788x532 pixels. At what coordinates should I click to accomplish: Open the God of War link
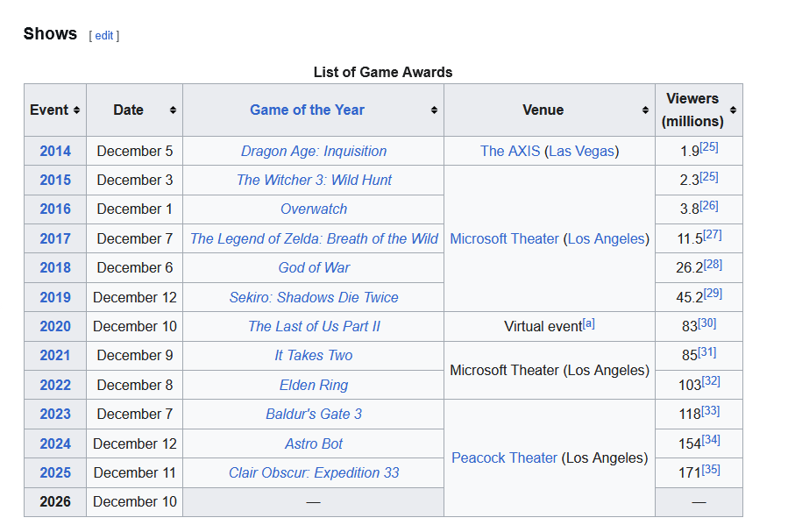[x=314, y=268]
